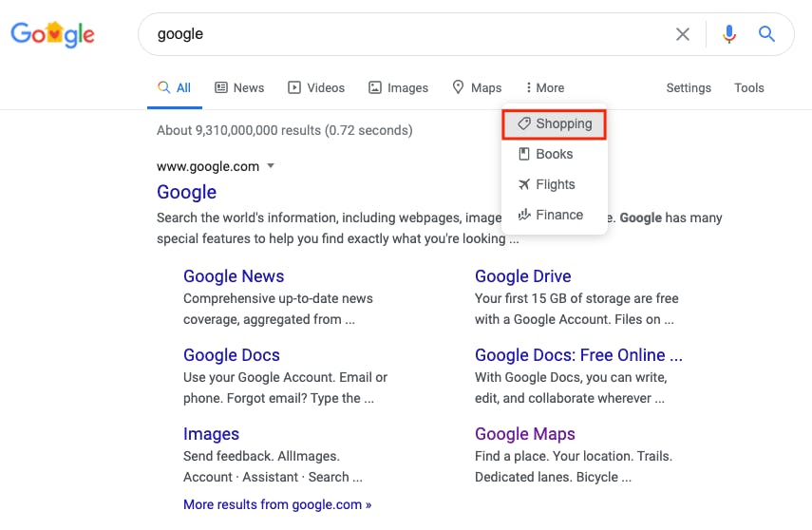Open the Google Drive result link

(522, 276)
